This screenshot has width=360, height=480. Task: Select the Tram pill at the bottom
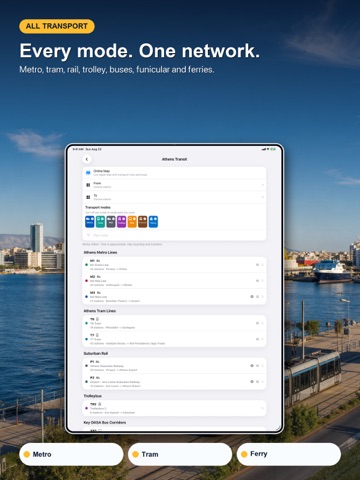pos(180,454)
